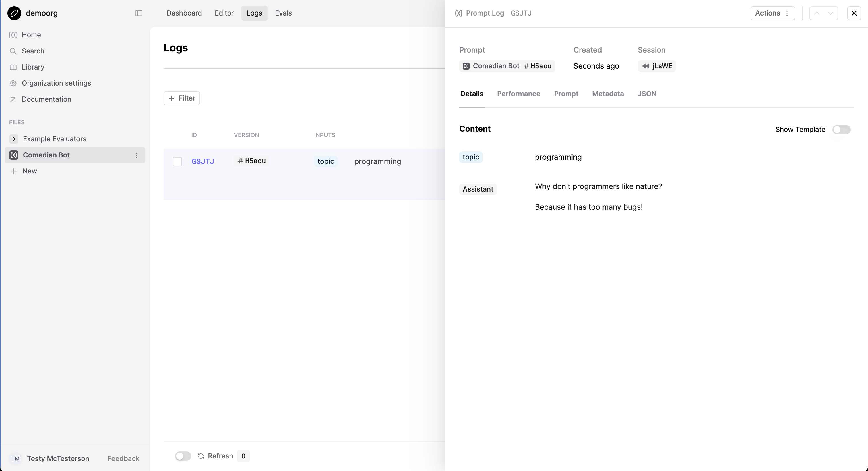Image resolution: width=868 pixels, height=471 pixels.
Task: Click the refresh icon at bottom
Action: click(x=200, y=456)
